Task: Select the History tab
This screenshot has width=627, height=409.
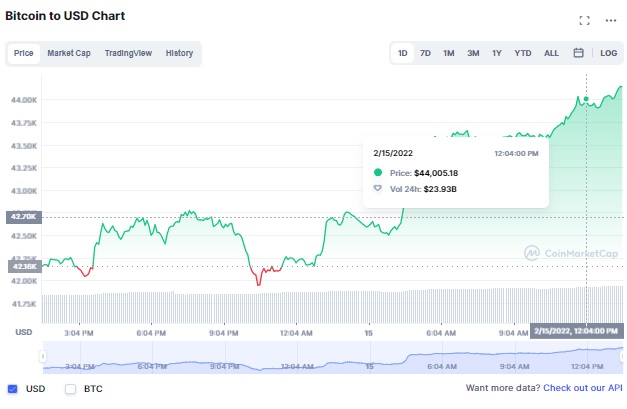Action: click(x=179, y=53)
